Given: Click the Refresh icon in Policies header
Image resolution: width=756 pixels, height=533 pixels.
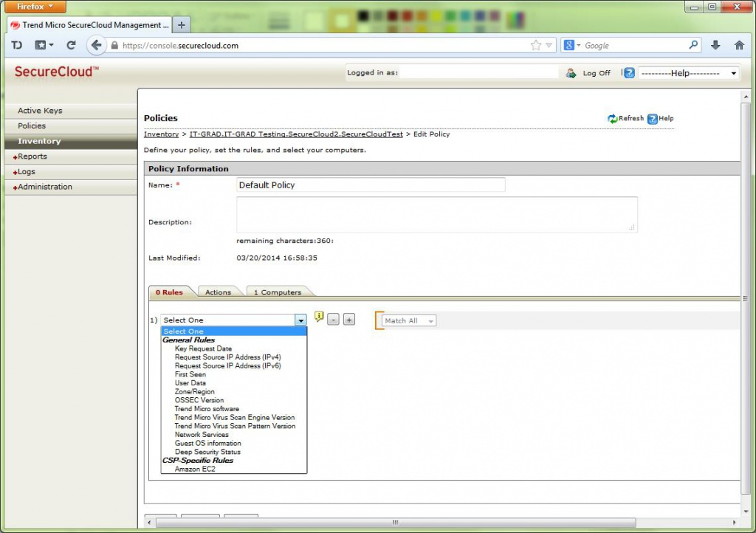Looking at the screenshot, I should pyautogui.click(x=612, y=119).
